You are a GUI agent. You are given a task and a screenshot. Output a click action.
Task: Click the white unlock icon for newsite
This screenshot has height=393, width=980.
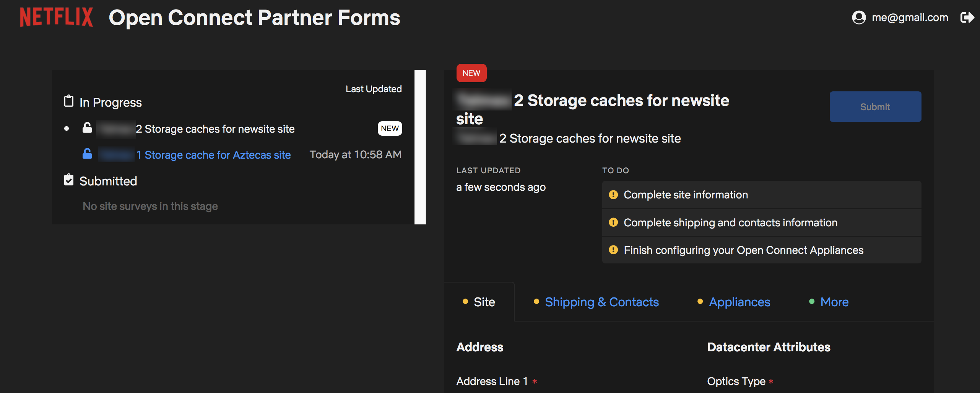pyautogui.click(x=87, y=128)
